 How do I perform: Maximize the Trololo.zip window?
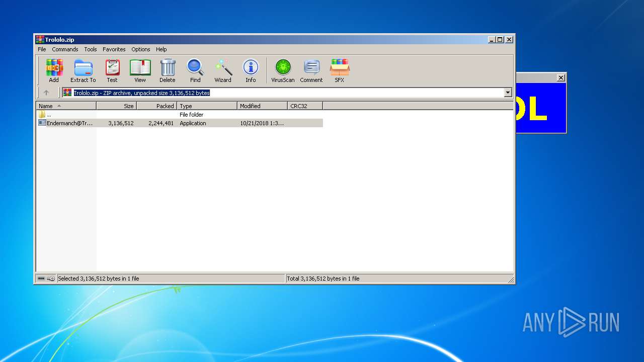(x=500, y=40)
